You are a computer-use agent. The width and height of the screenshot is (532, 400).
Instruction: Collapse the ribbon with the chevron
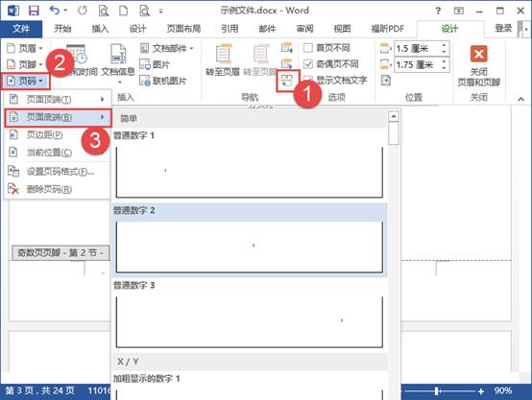point(520,99)
